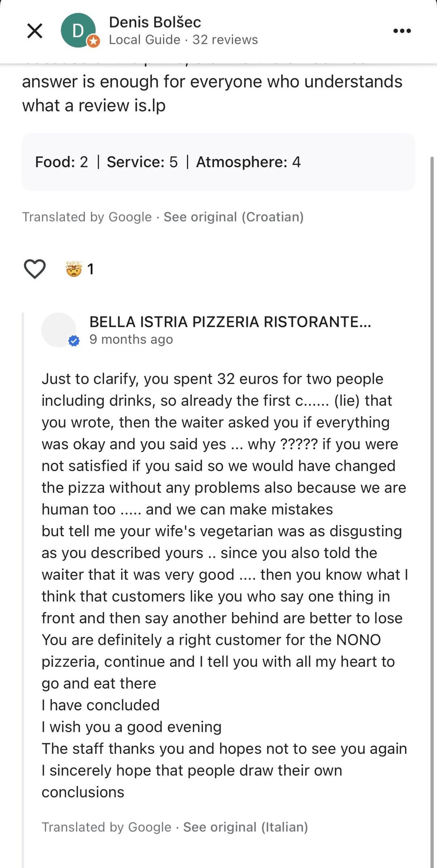The image size is (437, 868).
Task: Tap the green D profile avatar
Action: coord(78,30)
